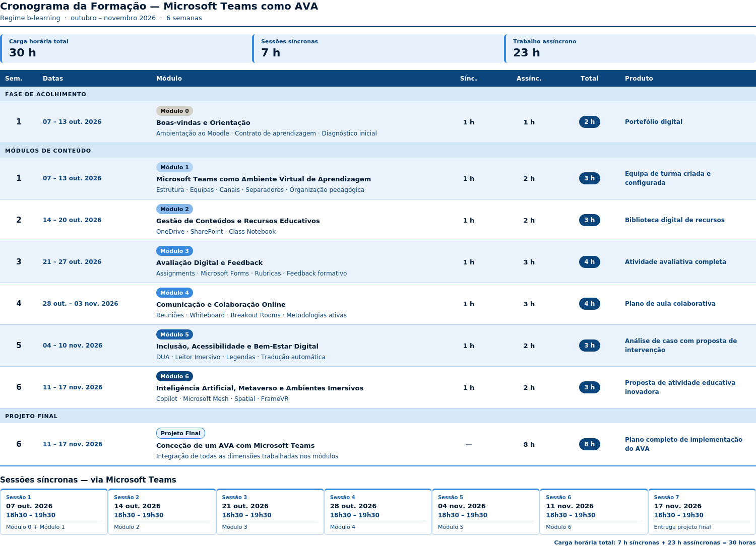Click the footer "Carga horária total: 7 h síncronas" note
Image resolution: width=756 pixels, height=546 pixels.
[x=655, y=542]
